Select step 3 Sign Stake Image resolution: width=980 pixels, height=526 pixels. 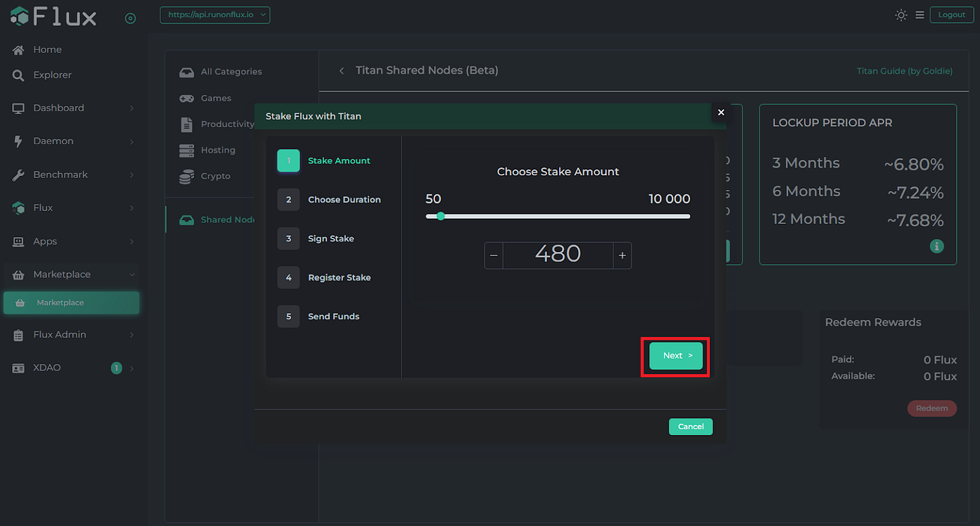(316, 238)
